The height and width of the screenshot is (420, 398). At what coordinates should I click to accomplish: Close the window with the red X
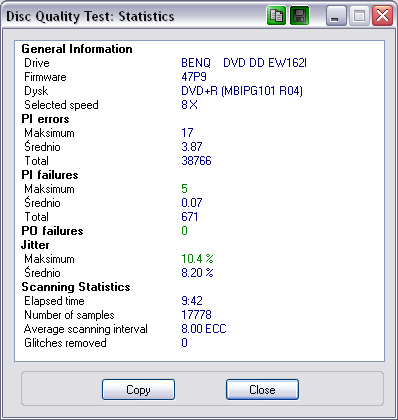pyautogui.click(x=382, y=15)
